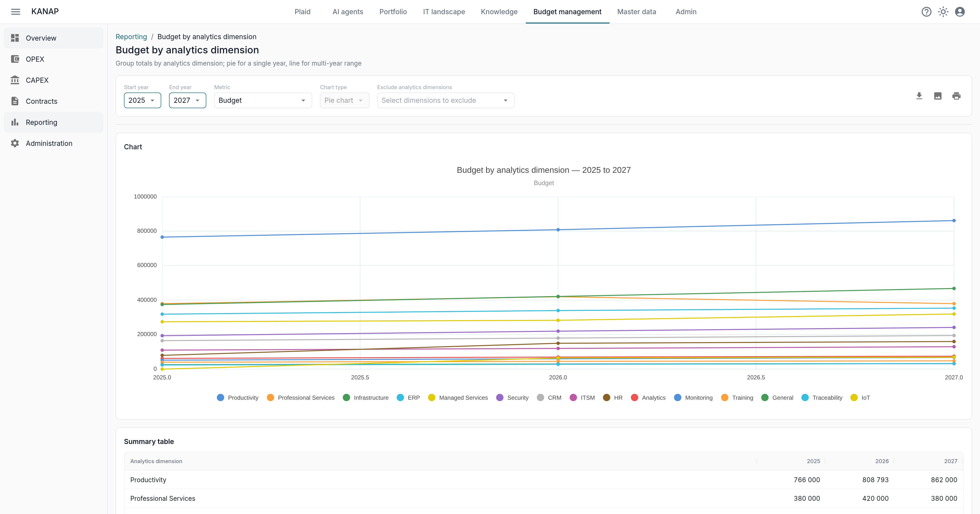
Task: Click the OPEX wallet sidebar icon
Action: click(15, 59)
